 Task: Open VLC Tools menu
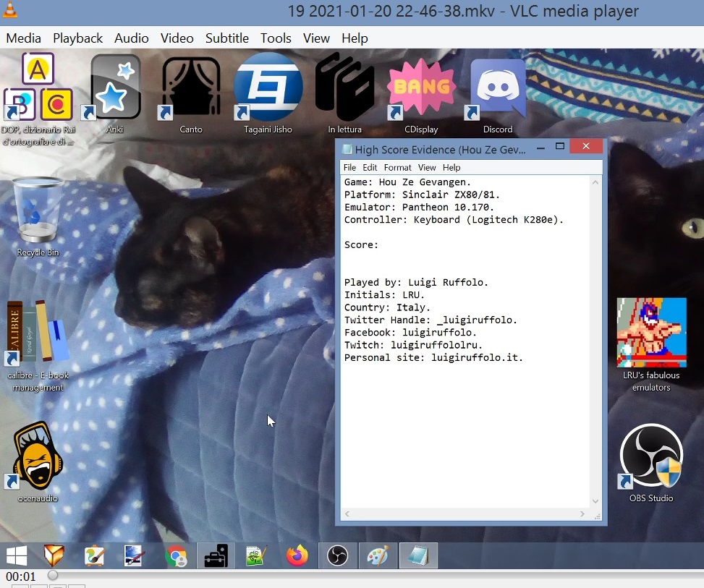(x=276, y=38)
